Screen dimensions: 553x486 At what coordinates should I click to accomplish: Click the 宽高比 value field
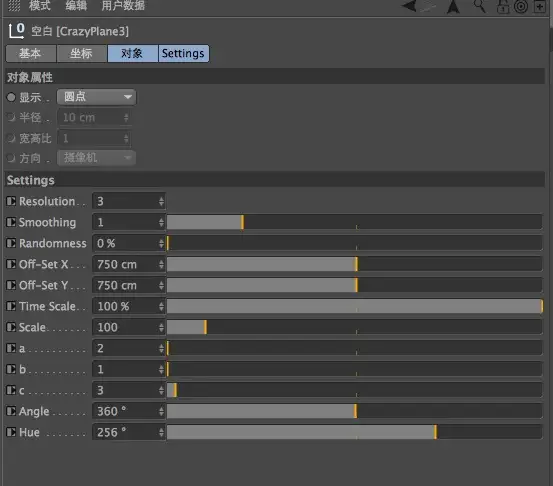(x=95, y=138)
